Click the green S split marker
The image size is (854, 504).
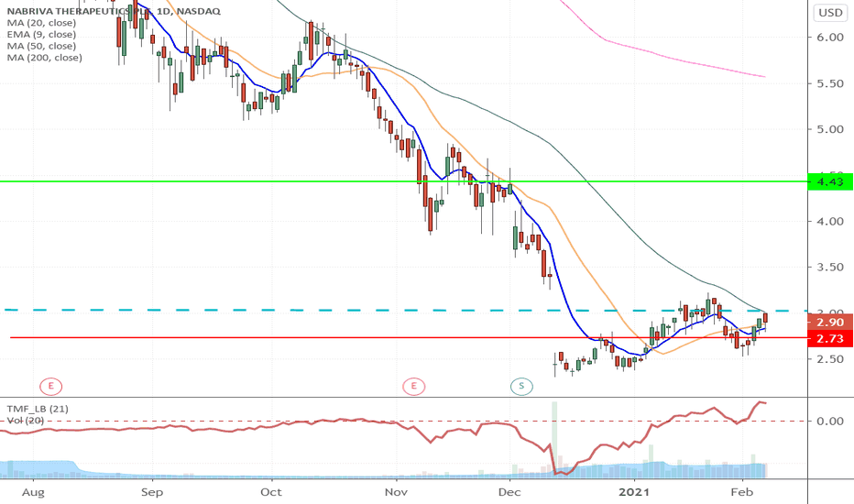point(521,387)
